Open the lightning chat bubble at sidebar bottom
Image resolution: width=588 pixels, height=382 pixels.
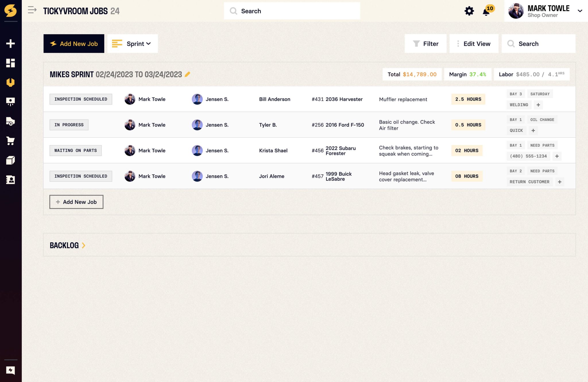click(11, 371)
